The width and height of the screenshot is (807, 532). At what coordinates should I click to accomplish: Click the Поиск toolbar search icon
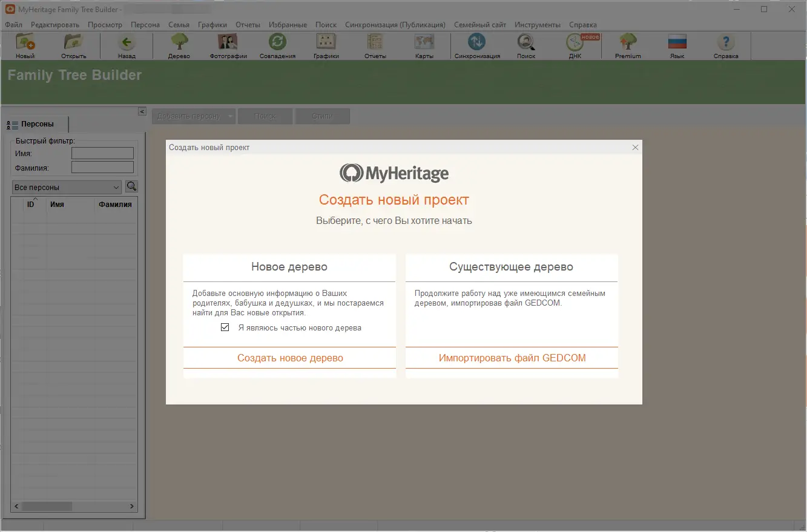526,46
